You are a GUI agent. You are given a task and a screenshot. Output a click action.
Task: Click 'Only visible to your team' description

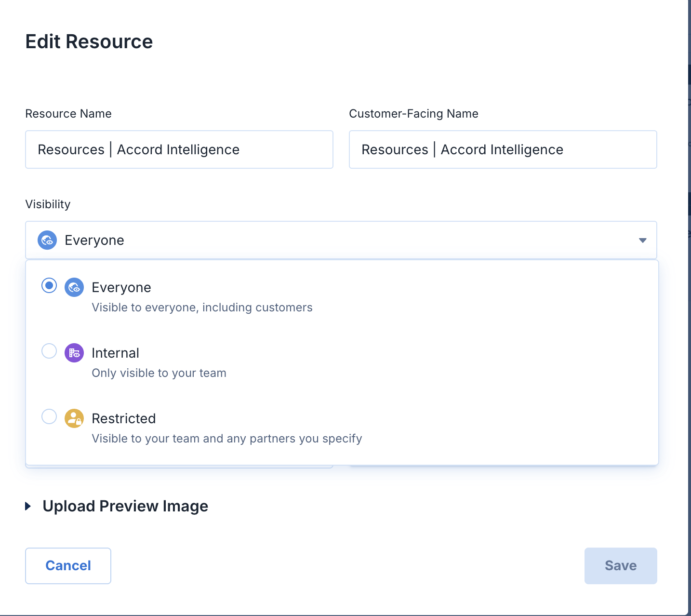[x=159, y=373]
